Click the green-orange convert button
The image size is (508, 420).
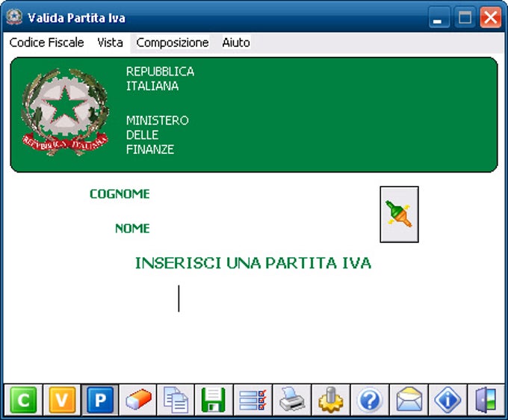click(x=399, y=214)
